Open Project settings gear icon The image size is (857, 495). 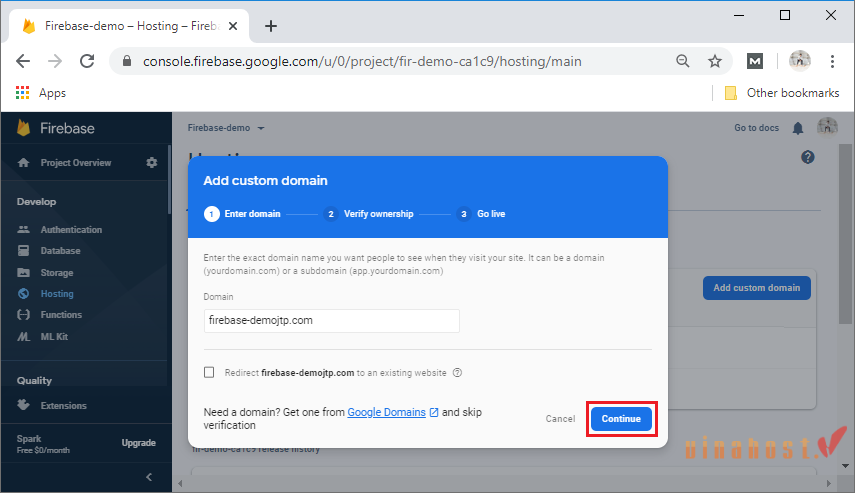pos(152,163)
